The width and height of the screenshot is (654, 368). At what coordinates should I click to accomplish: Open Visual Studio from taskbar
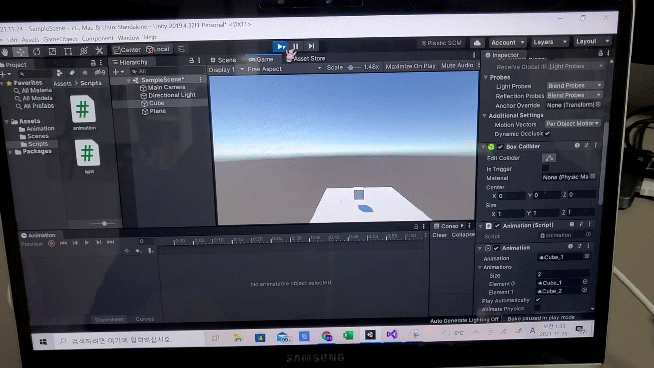(392, 334)
